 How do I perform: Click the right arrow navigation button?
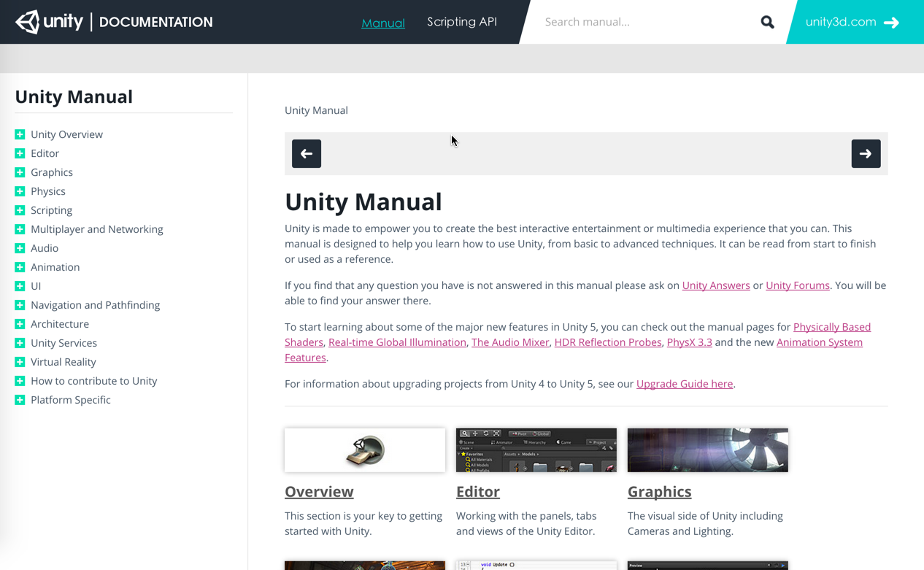click(x=866, y=153)
